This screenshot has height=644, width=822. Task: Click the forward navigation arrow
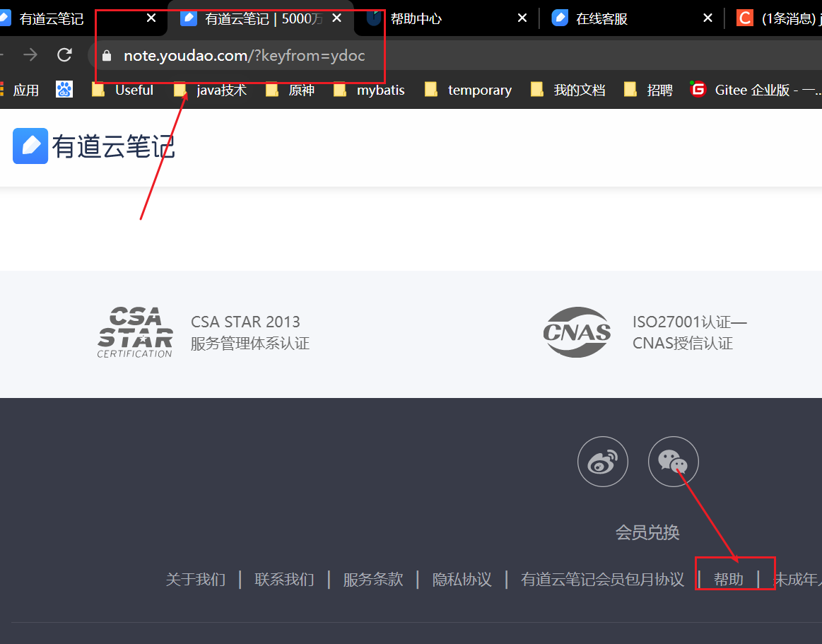point(30,54)
